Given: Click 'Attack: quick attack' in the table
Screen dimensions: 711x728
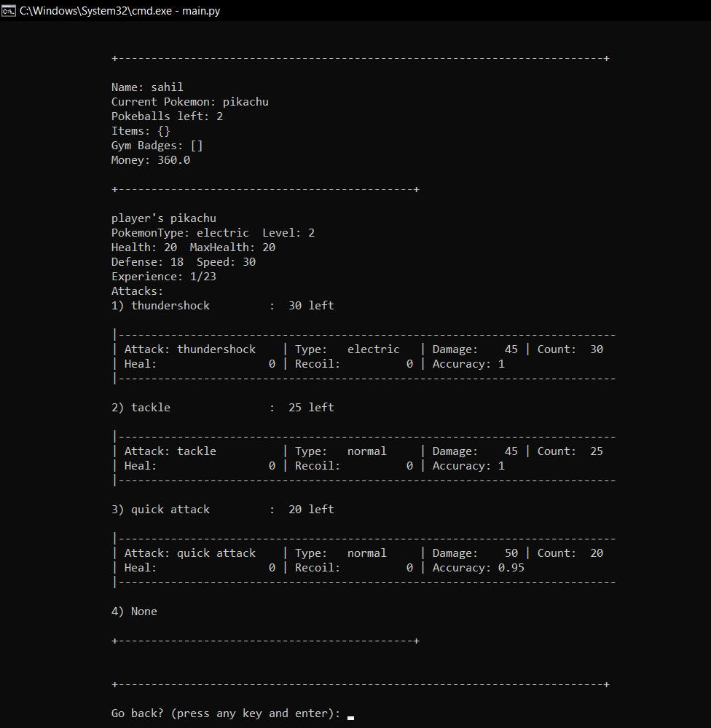Looking at the screenshot, I should [x=189, y=553].
